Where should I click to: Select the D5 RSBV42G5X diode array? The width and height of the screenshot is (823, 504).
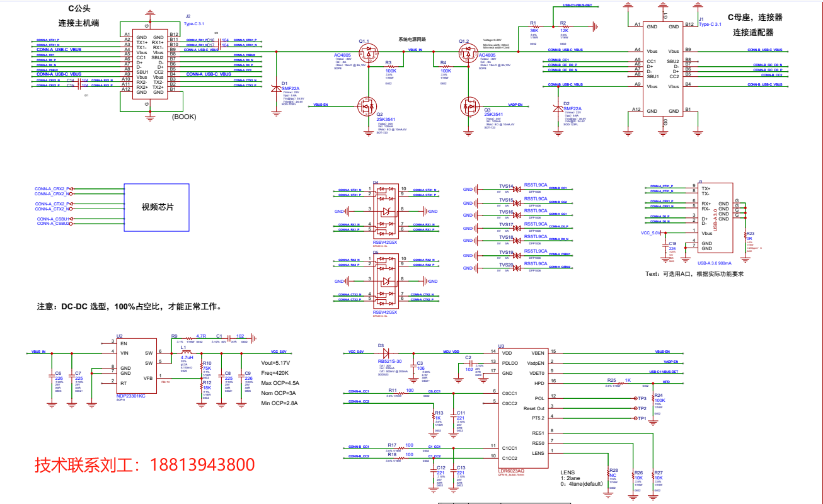coord(385,281)
